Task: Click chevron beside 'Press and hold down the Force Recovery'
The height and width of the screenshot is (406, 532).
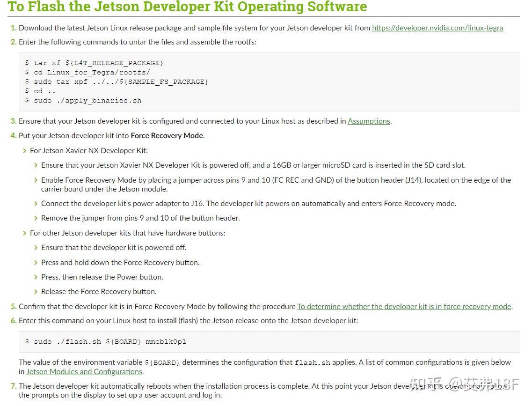Action: point(36,263)
